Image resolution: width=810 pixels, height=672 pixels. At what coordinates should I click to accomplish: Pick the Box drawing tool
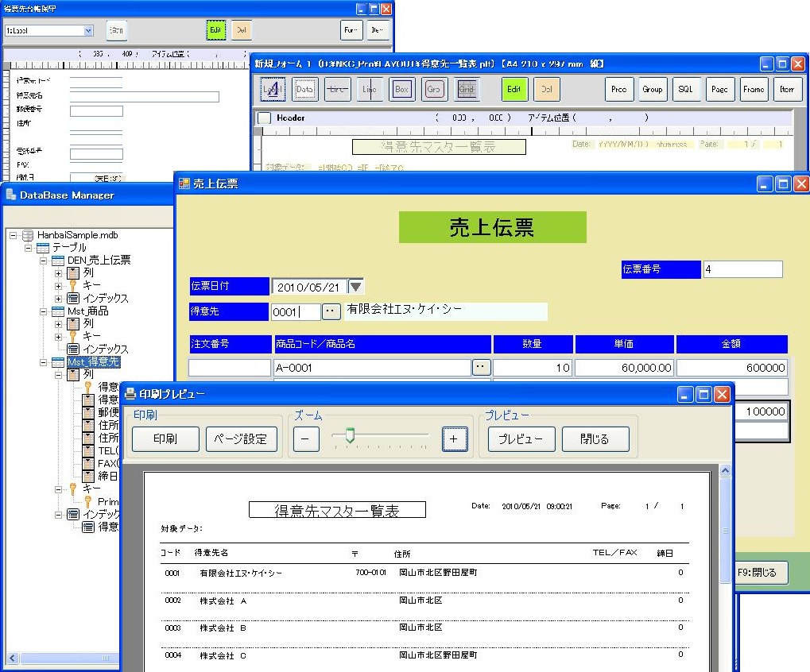click(x=402, y=90)
